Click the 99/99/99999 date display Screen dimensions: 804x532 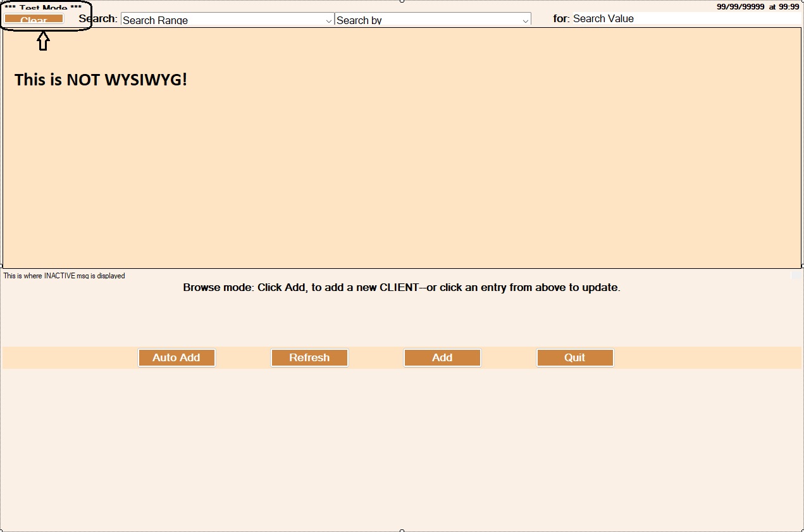[x=737, y=8]
